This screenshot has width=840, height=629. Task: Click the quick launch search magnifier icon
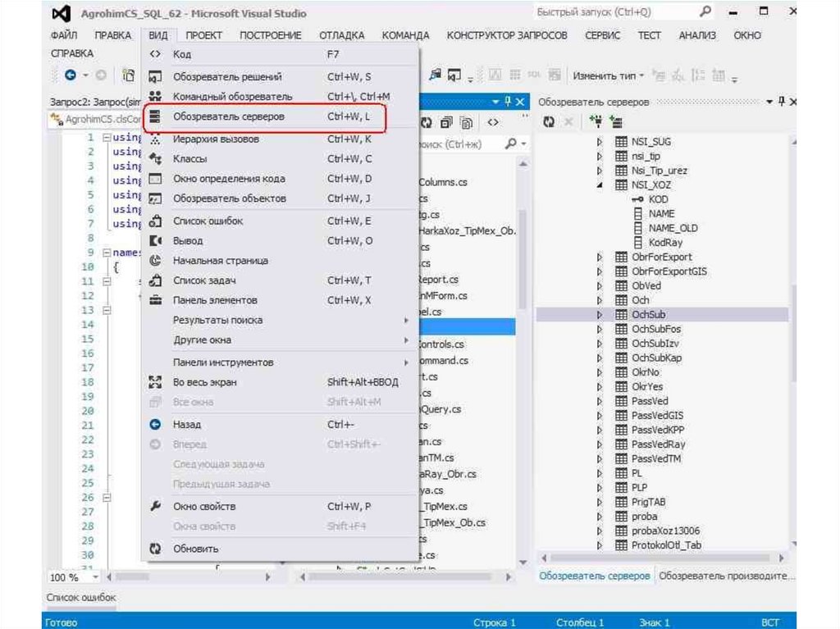(x=705, y=13)
